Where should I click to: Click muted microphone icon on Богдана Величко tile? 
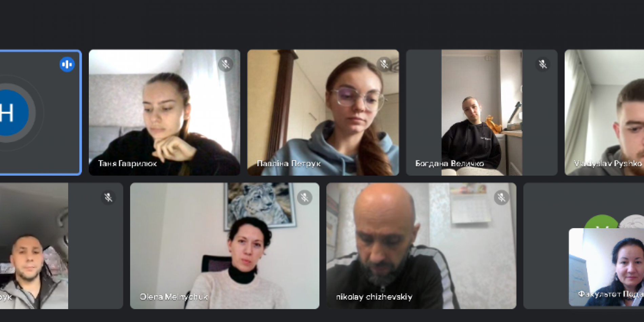point(543,64)
